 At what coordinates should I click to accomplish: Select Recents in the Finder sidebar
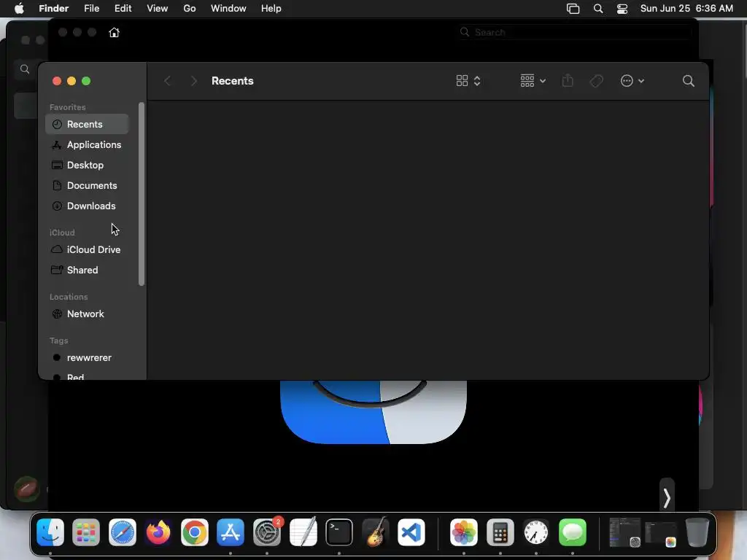pyautogui.click(x=87, y=124)
